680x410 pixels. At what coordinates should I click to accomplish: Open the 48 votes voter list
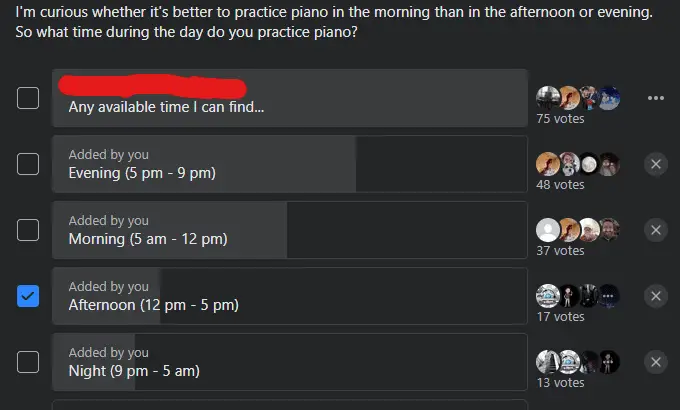[560, 185]
